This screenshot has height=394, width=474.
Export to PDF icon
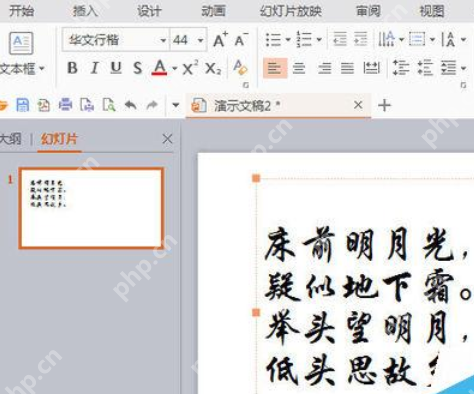coord(44,105)
